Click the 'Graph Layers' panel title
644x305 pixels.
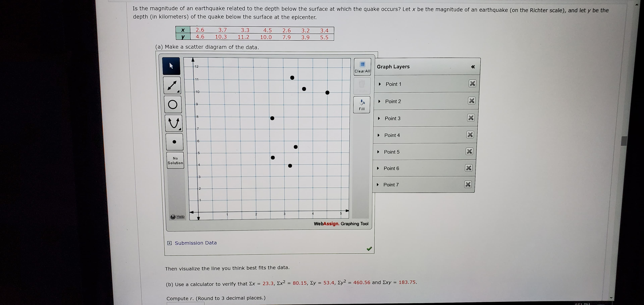pos(393,67)
